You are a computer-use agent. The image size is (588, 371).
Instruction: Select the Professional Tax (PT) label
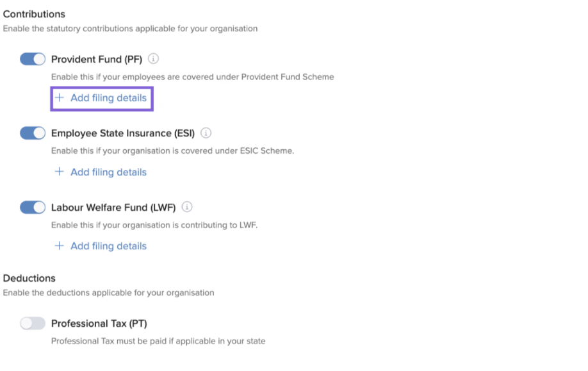click(x=99, y=324)
